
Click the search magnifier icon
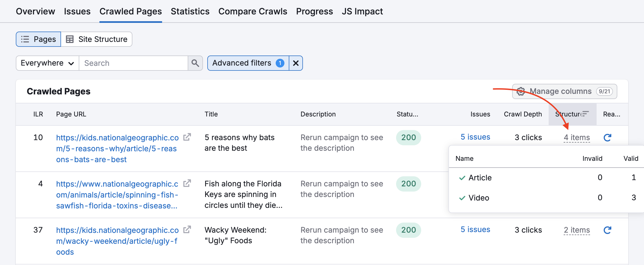pos(195,63)
